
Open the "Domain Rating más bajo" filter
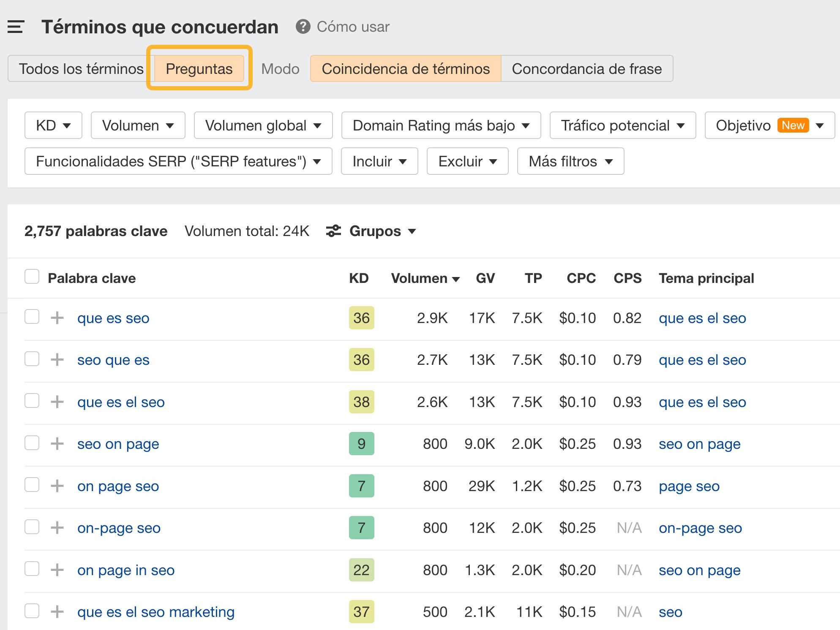pos(440,125)
